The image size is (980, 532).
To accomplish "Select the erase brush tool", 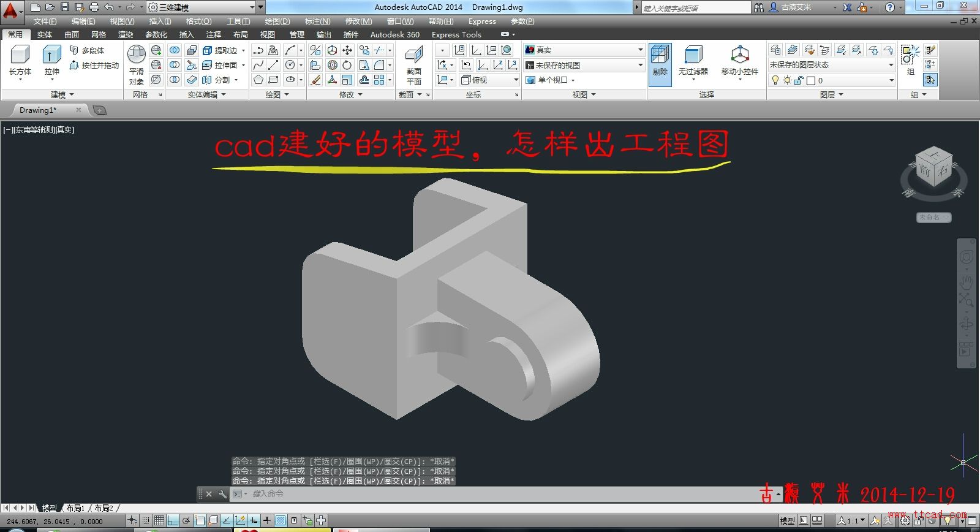I will pos(316,80).
